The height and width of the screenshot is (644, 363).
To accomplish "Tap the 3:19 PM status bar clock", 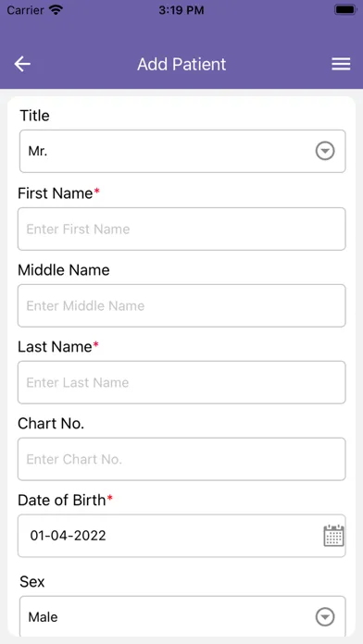I will pyautogui.click(x=181, y=10).
